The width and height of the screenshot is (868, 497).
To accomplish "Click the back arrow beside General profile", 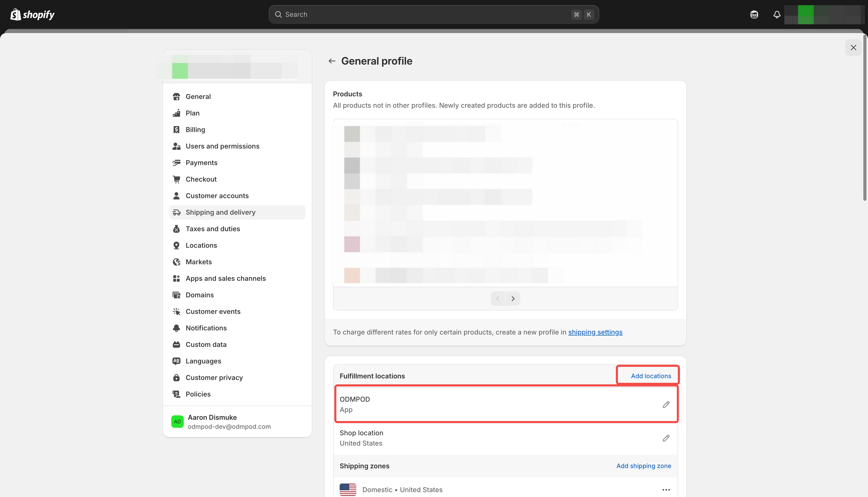I will 332,61.
